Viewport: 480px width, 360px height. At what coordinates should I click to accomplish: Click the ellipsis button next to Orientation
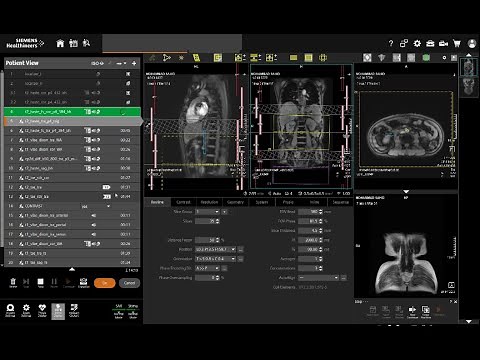pos(241,259)
